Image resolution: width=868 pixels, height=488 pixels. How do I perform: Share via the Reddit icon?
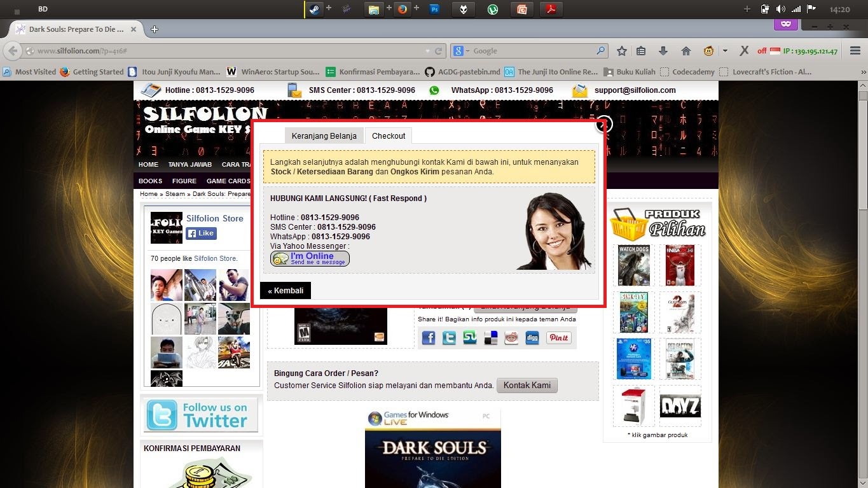coord(511,338)
